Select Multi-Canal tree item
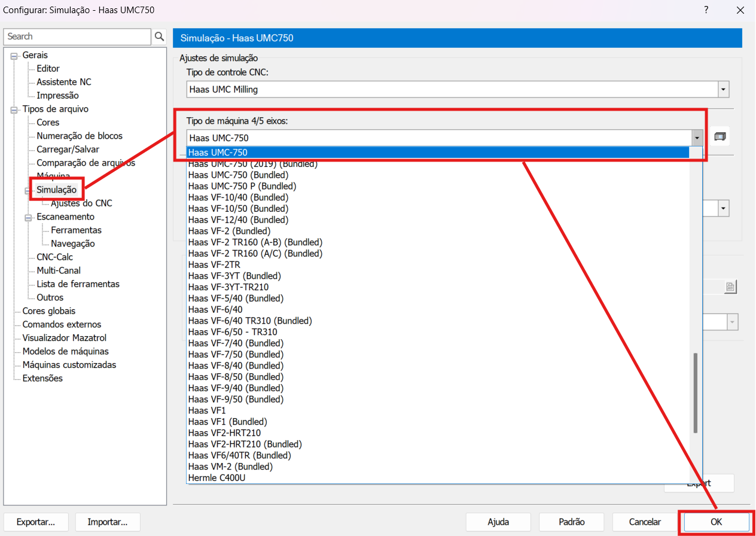The height and width of the screenshot is (536, 756). click(x=59, y=270)
